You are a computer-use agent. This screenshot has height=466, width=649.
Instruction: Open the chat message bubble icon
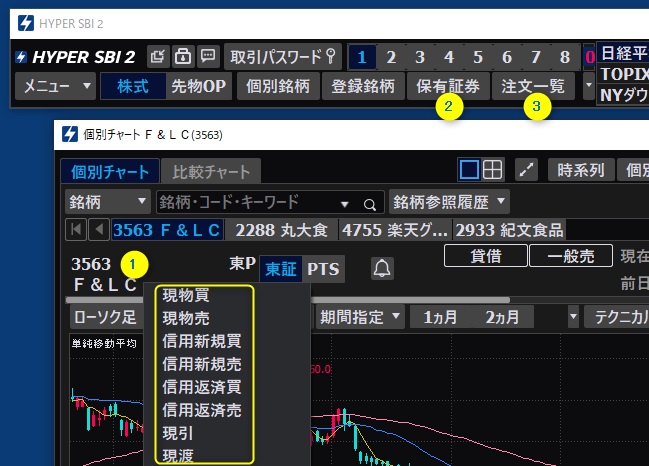click(208, 56)
